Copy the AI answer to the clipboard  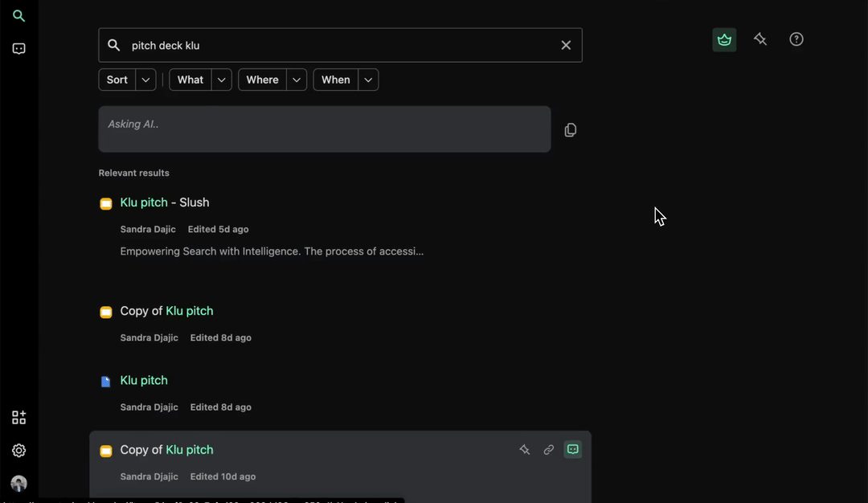click(x=570, y=130)
